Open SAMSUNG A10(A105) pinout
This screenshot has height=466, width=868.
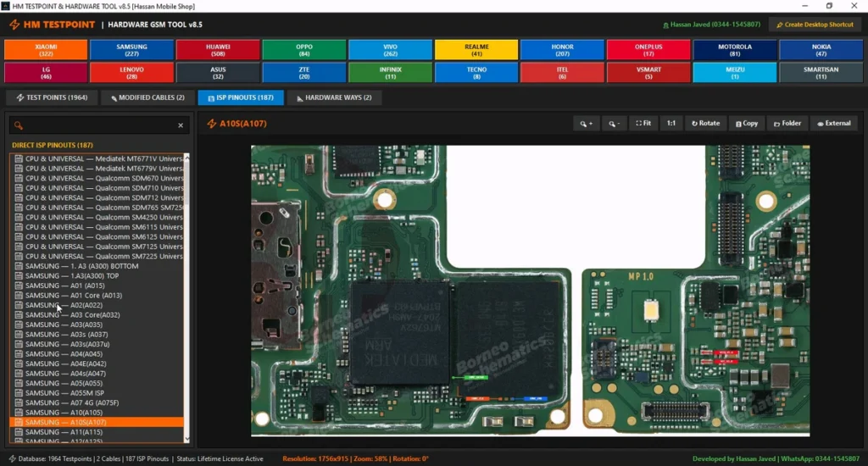97,413
